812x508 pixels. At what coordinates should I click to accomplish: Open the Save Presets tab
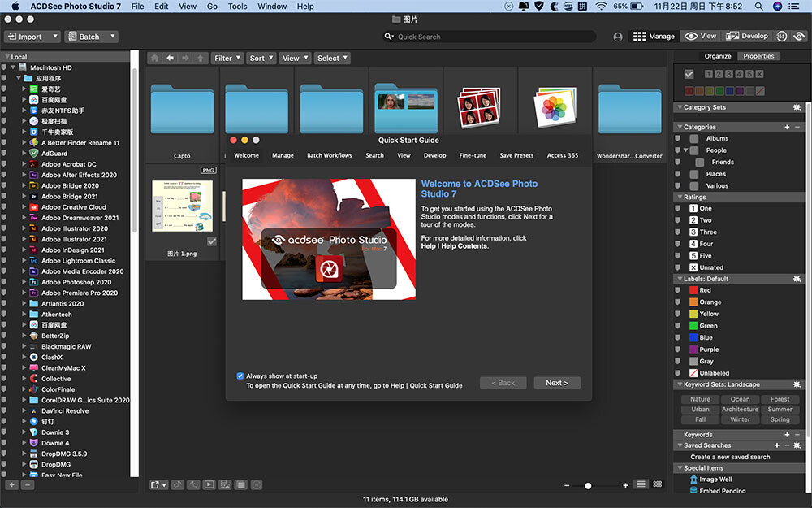516,155
